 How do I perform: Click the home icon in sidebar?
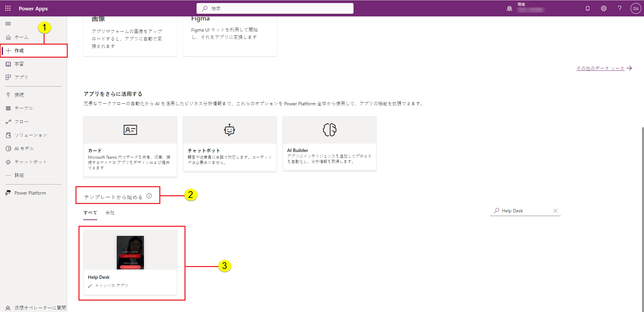click(x=8, y=37)
